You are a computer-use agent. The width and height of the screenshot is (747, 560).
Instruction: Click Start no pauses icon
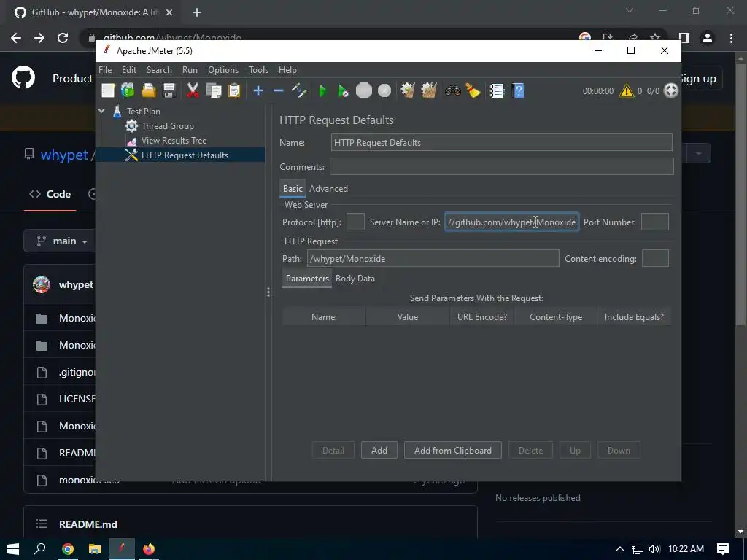pyautogui.click(x=343, y=90)
